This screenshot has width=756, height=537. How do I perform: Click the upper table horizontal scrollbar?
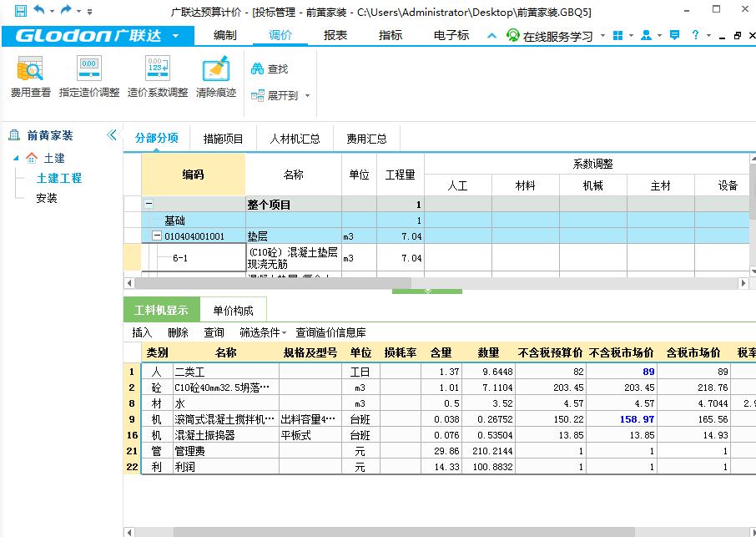point(274,283)
